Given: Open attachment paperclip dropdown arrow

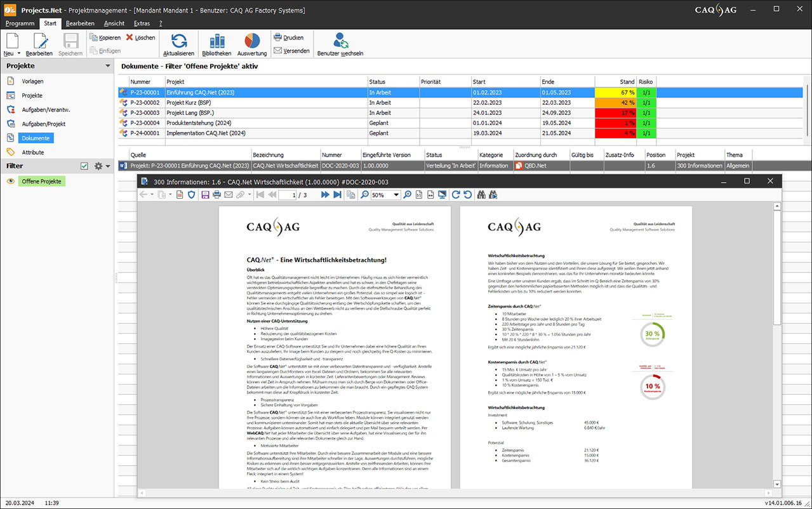Looking at the screenshot, I should tap(250, 195).
